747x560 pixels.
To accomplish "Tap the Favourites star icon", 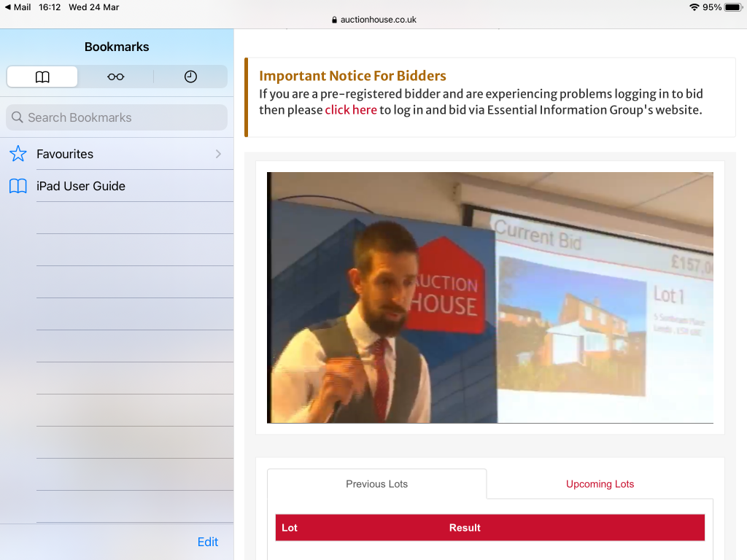I will (x=18, y=154).
